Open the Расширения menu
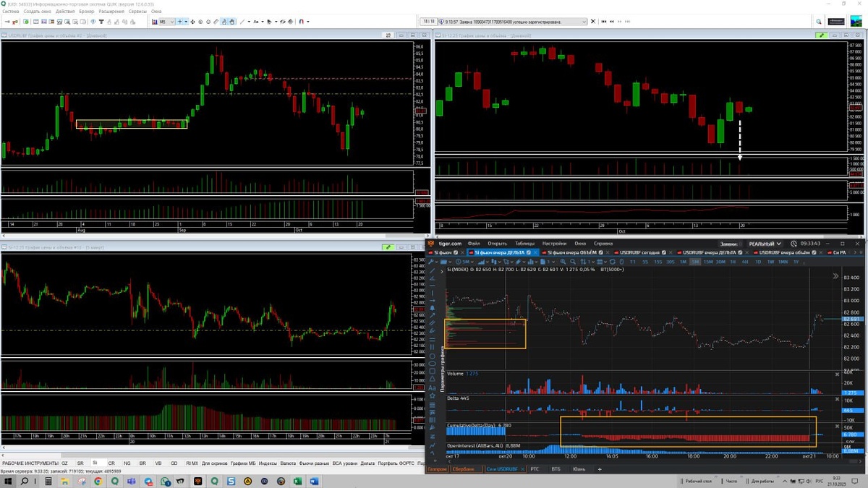This screenshot has height=488, width=868. [111, 12]
